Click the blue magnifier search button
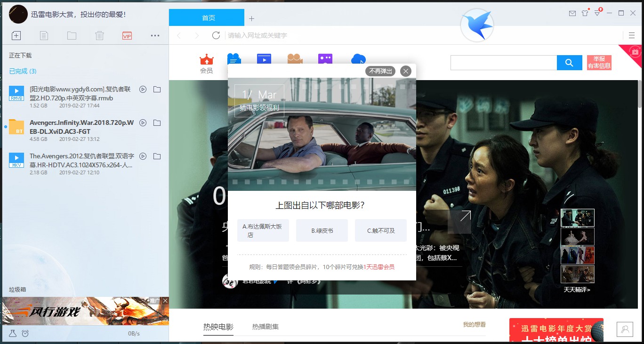The height and width of the screenshot is (344, 644). point(569,63)
